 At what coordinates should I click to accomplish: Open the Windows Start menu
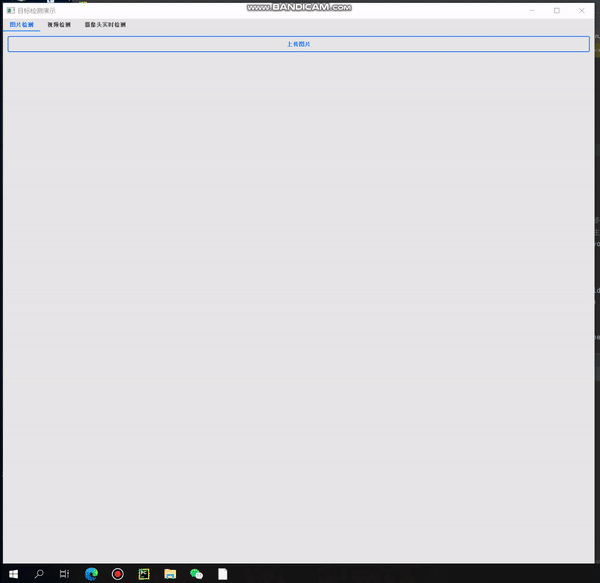(x=13, y=574)
